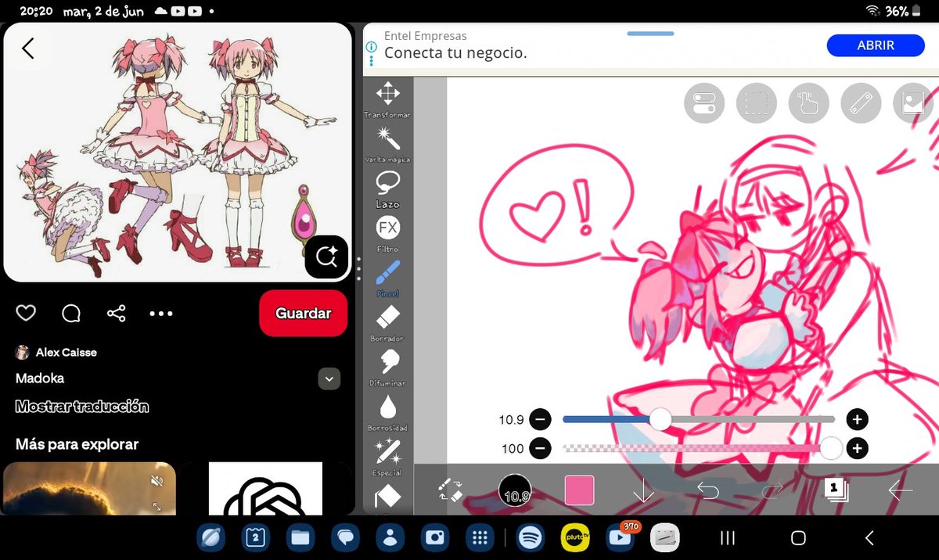Increase brush size with plus button
This screenshot has height=560, width=939.
pyautogui.click(x=858, y=420)
